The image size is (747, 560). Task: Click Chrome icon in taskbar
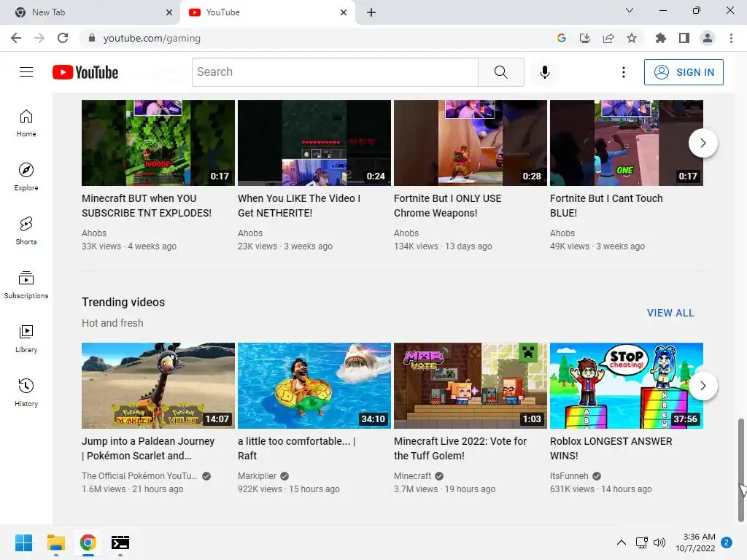(x=88, y=542)
